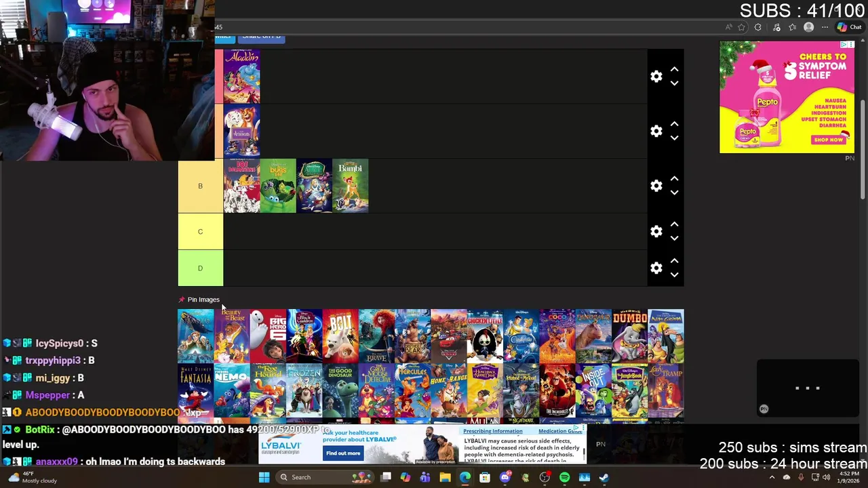This screenshot has width=868, height=488.
Task: Open Steam from the taskbar
Action: click(604, 477)
